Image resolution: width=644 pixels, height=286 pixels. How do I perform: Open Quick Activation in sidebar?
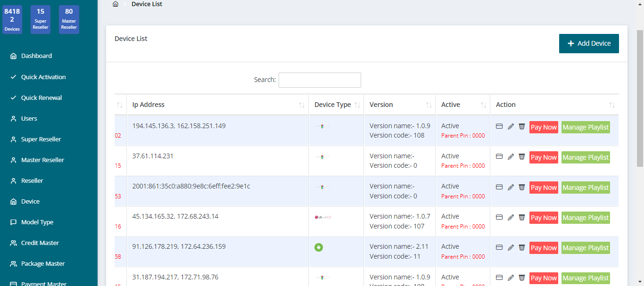[43, 77]
